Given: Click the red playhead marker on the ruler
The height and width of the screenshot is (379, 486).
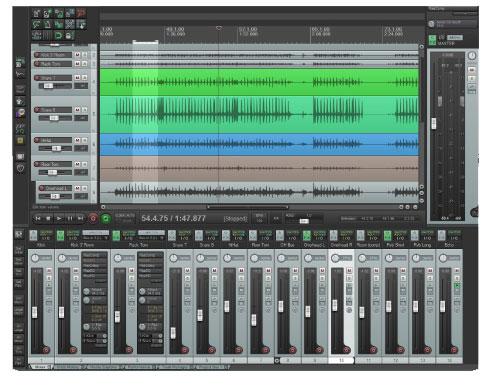Looking at the screenshot, I should point(219,28).
